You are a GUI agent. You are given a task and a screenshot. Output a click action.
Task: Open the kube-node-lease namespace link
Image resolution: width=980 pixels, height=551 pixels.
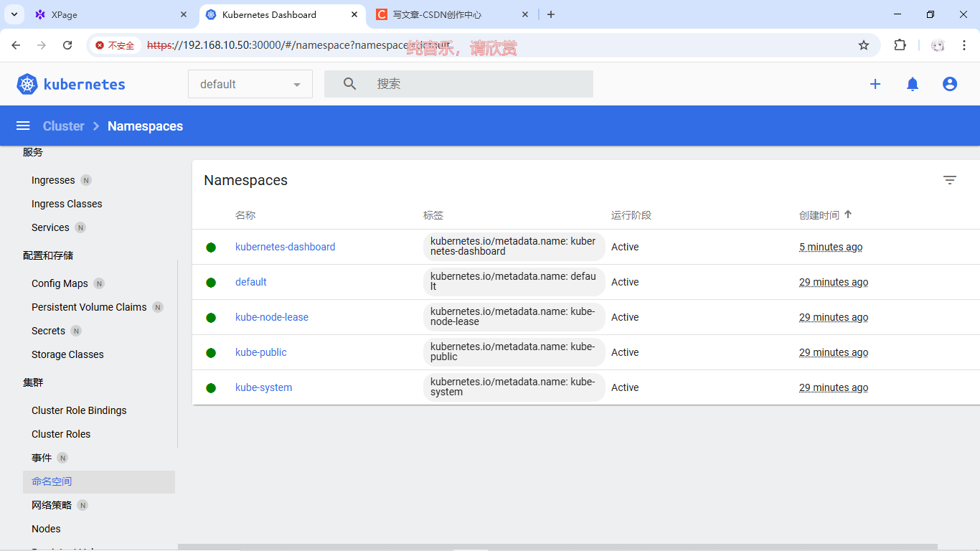272,317
